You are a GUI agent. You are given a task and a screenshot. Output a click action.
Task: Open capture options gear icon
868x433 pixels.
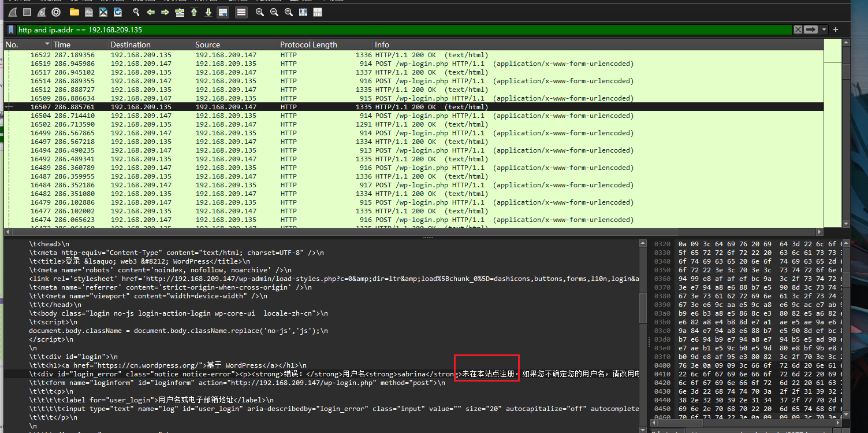(x=56, y=12)
